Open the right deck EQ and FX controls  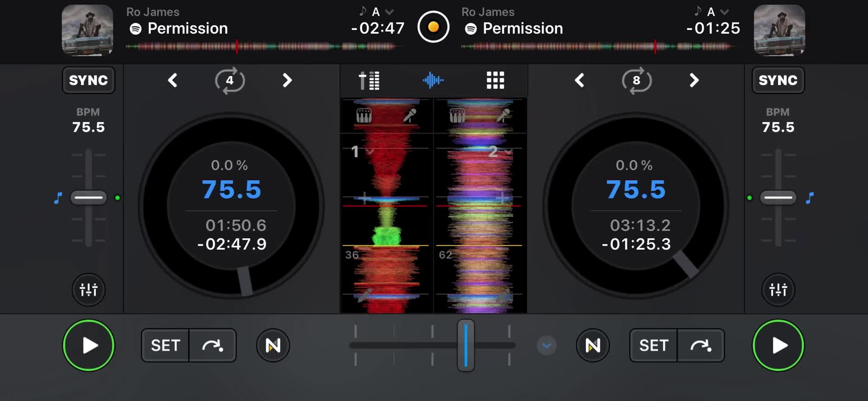(x=778, y=289)
